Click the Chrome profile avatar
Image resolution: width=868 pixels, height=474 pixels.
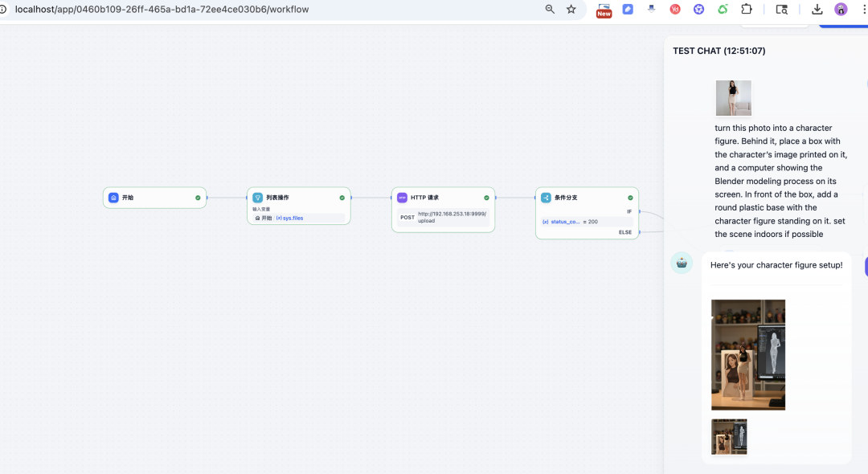click(x=841, y=9)
